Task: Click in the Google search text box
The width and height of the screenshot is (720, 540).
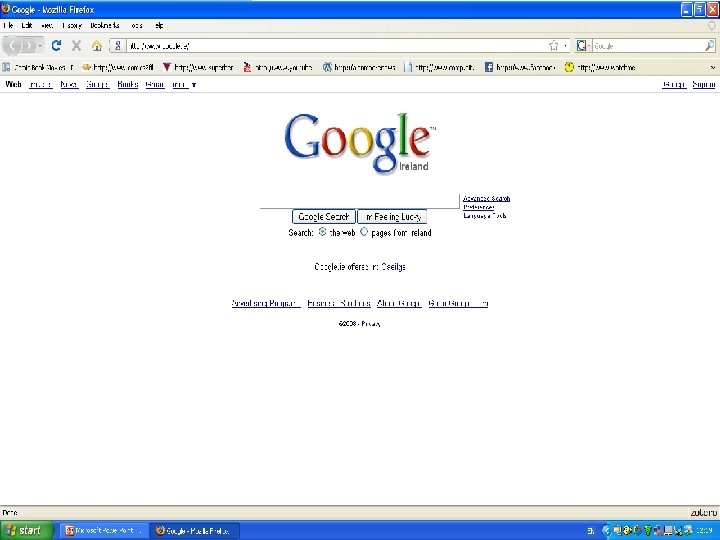Action: tap(360, 201)
